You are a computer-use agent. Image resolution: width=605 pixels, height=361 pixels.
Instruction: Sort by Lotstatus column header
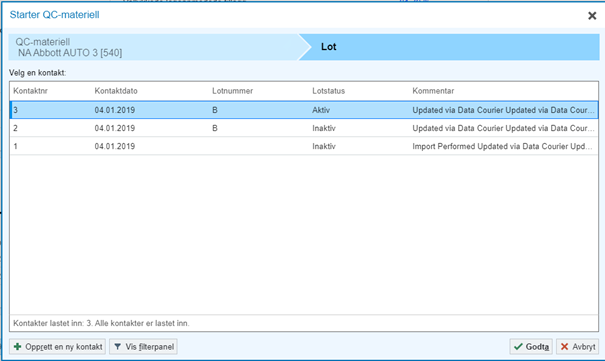coord(328,91)
